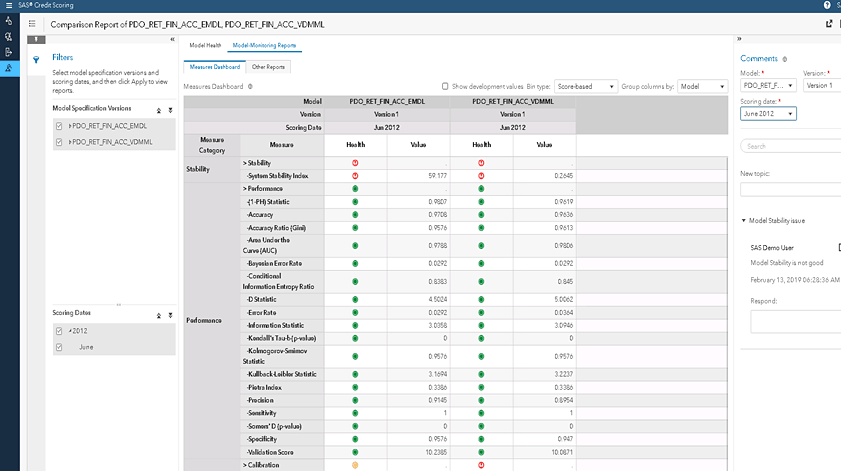Expand PDO_RET_FIN_ACC_EMDL tree node
Image resolution: width=841 pixels, height=471 pixels.
click(70, 126)
